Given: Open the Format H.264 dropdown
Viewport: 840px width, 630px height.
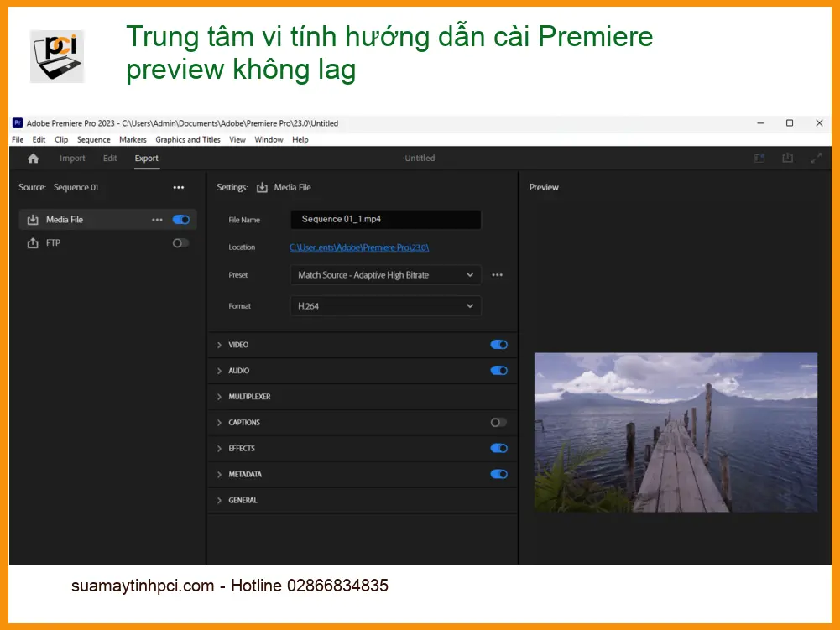Looking at the screenshot, I should coord(386,306).
